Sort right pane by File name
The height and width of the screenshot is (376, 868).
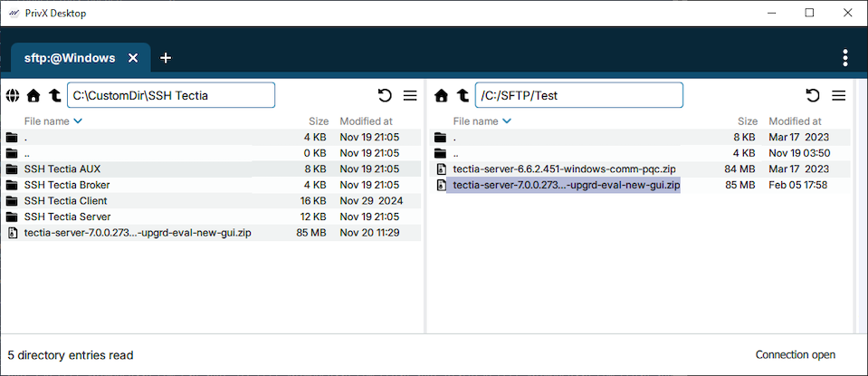pyautogui.click(x=482, y=121)
